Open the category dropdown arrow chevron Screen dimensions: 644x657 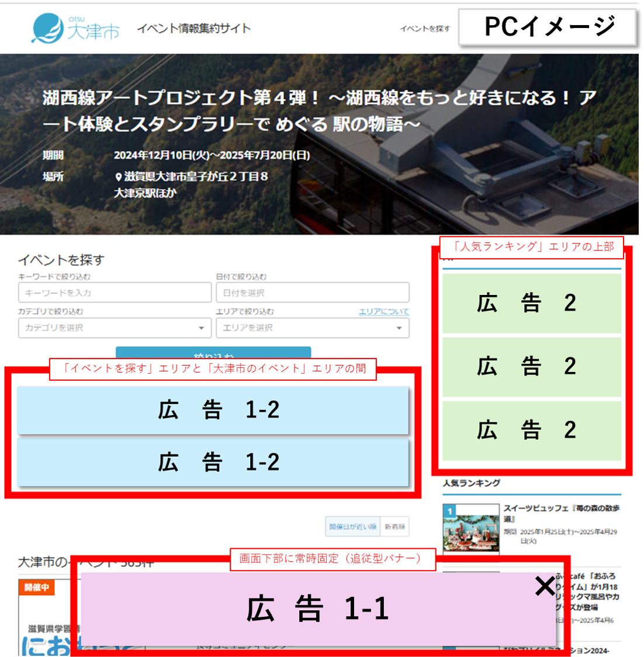[201, 328]
